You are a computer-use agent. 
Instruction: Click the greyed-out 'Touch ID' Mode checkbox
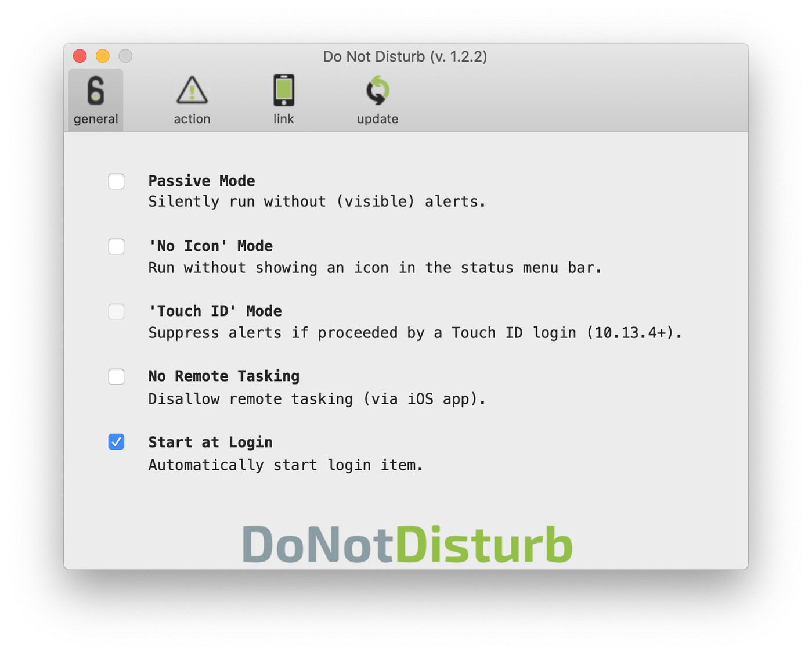117,311
